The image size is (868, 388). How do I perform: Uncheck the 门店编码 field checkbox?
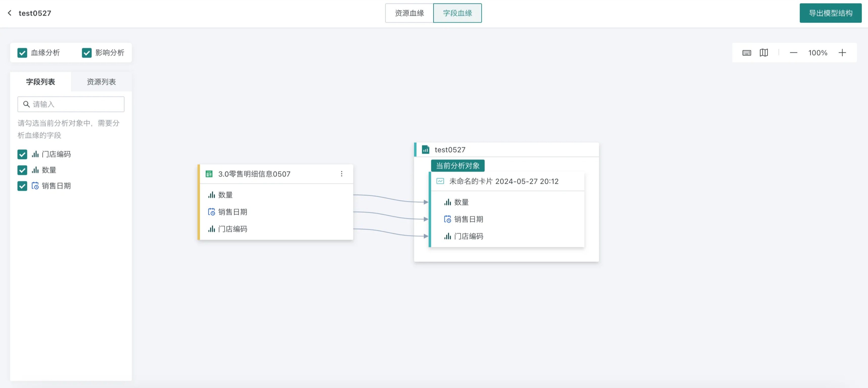coord(22,154)
